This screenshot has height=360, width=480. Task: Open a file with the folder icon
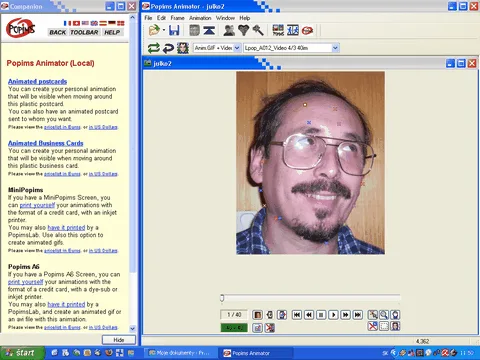154,31
